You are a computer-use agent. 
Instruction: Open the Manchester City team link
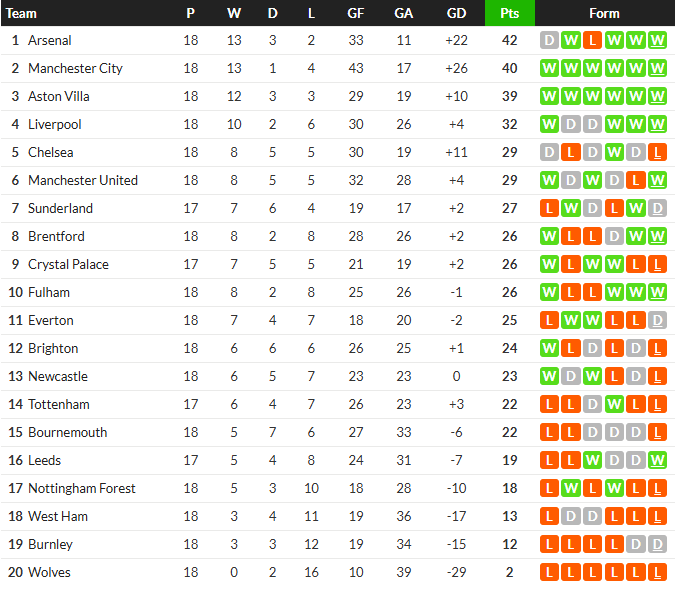75,68
